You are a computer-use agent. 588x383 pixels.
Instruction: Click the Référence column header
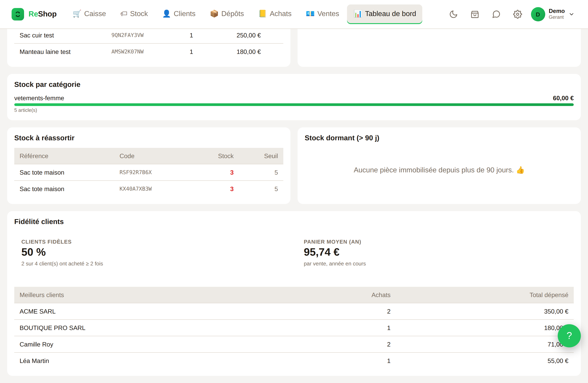pyautogui.click(x=34, y=156)
